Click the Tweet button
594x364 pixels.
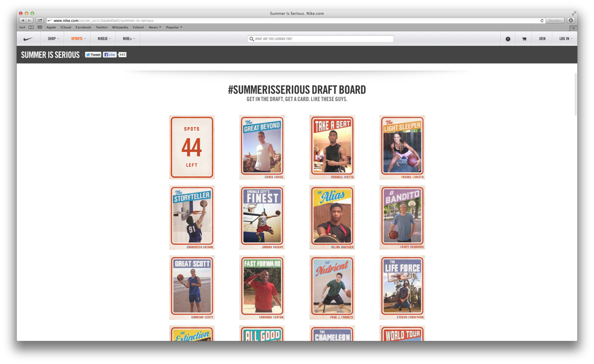coord(93,55)
